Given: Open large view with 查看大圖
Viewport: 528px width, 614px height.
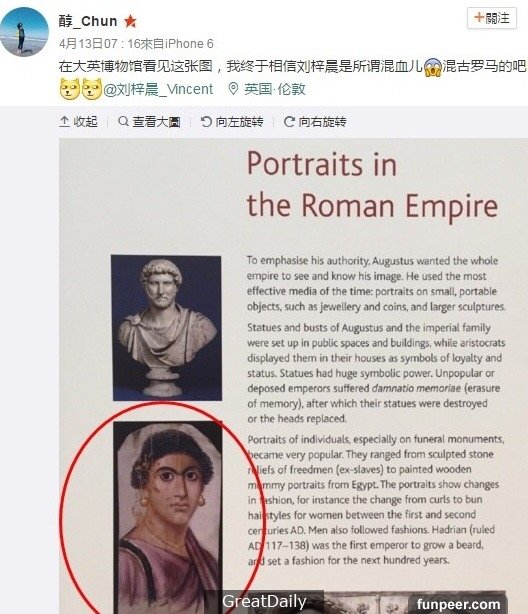Looking at the screenshot, I should click(149, 122).
